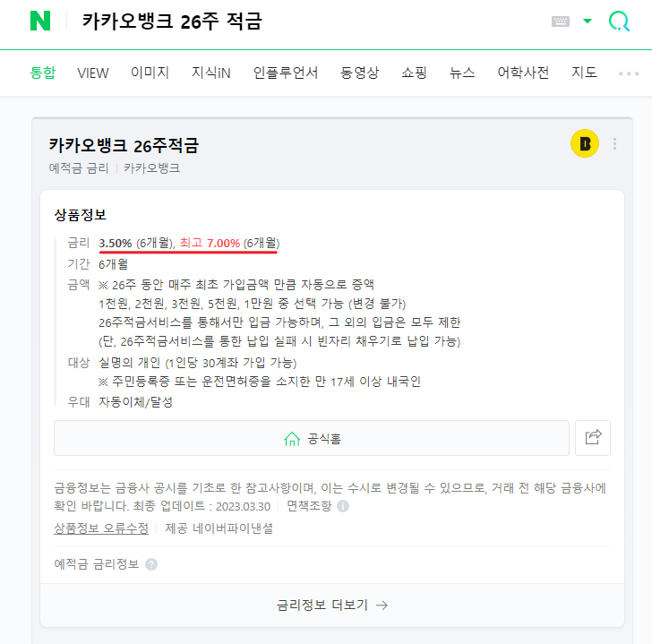Click the 제공 네이버파이낸셜 text
652x644 pixels.
[x=219, y=528]
